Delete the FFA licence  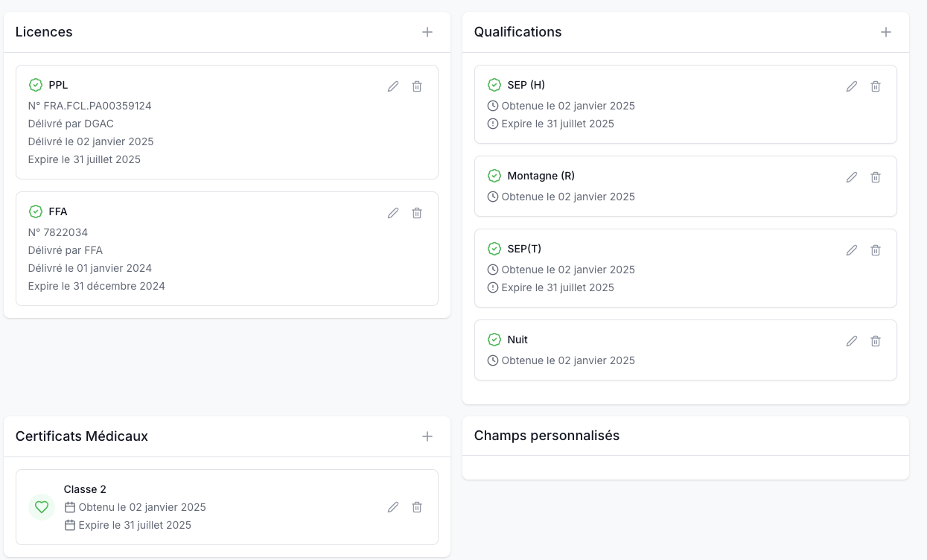point(417,213)
